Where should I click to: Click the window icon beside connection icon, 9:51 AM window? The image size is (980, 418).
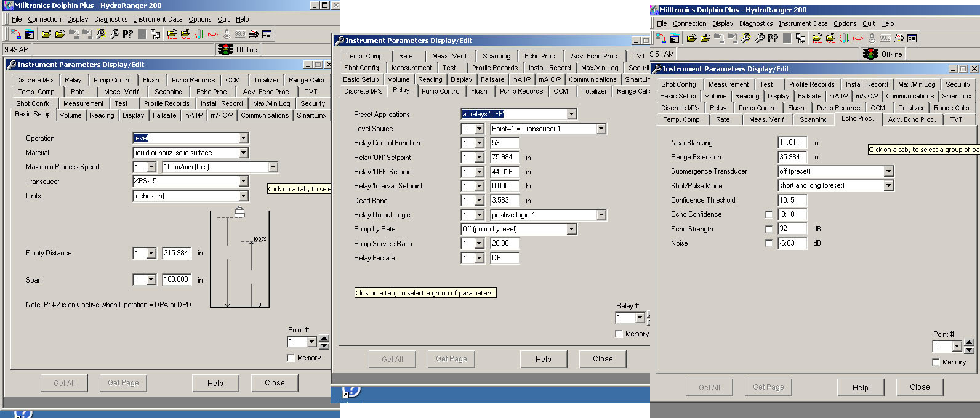point(674,38)
